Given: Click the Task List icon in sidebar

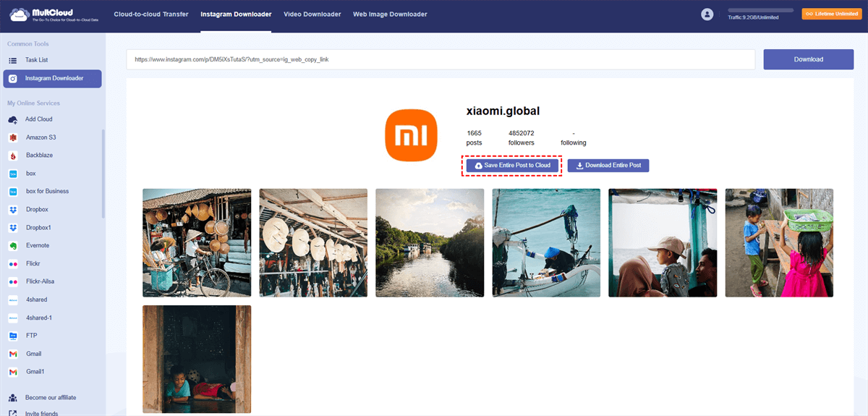Looking at the screenshot, I should tap(12, 60).
